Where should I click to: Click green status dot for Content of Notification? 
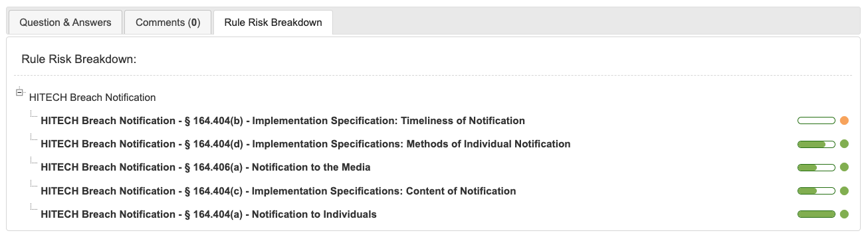coord(844,191)
